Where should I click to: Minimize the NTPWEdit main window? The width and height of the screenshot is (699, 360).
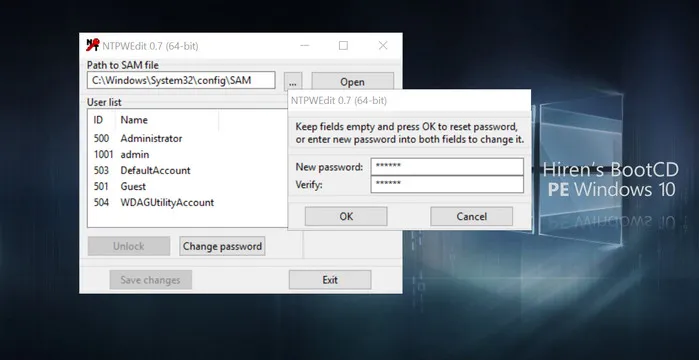tap(305, 45)
